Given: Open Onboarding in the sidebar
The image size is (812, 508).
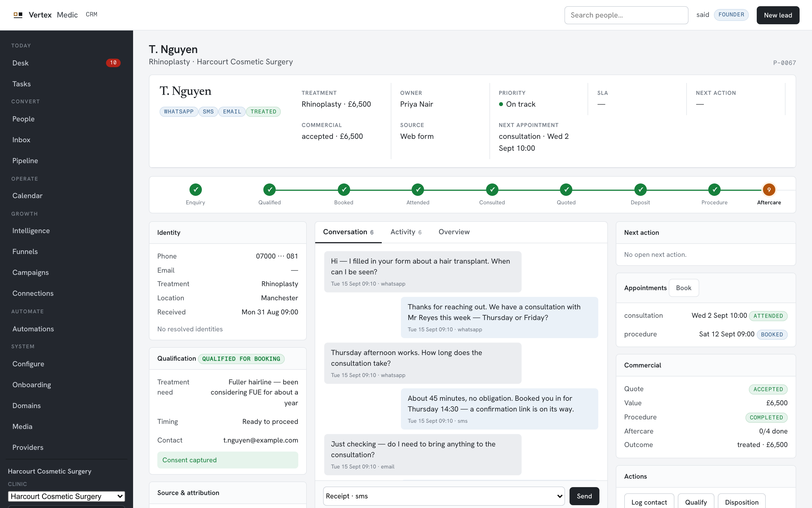Looking at the screenshot, I should pos(67,385).
